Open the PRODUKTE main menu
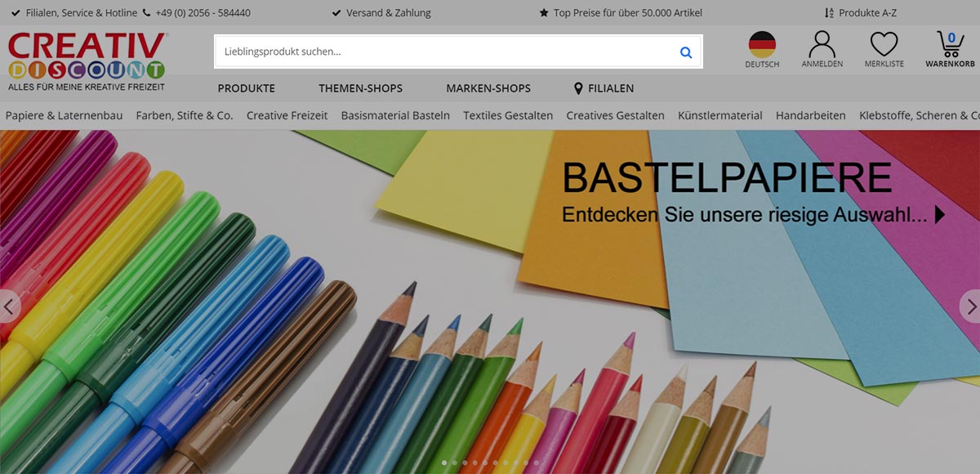This screenshot has height=474, width=980. [x=247, y=88]
